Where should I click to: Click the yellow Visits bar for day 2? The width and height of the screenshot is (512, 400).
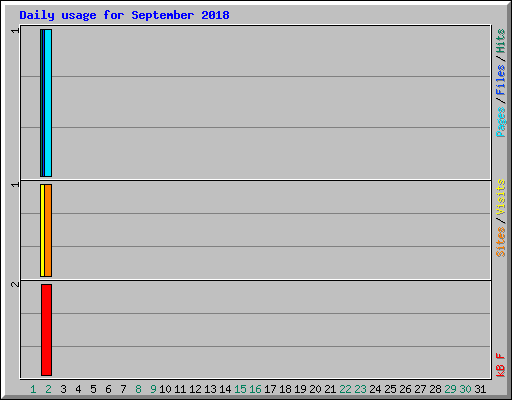click(42, 230)
